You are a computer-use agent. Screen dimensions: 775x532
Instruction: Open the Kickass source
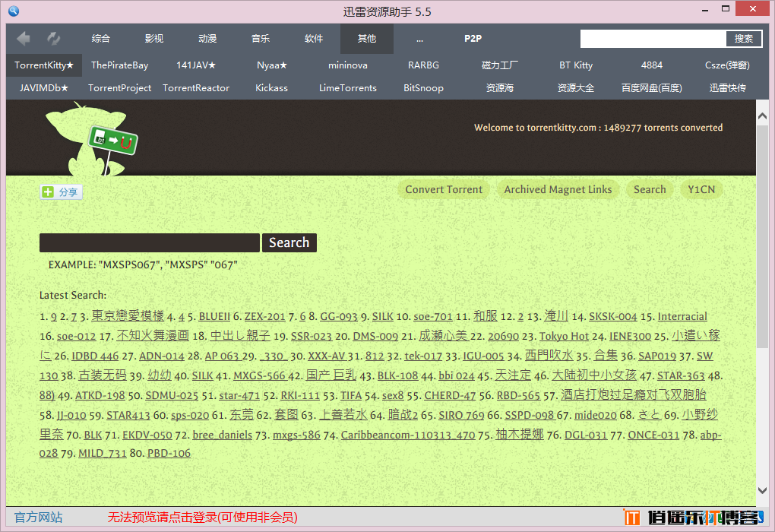pos(272,88)
